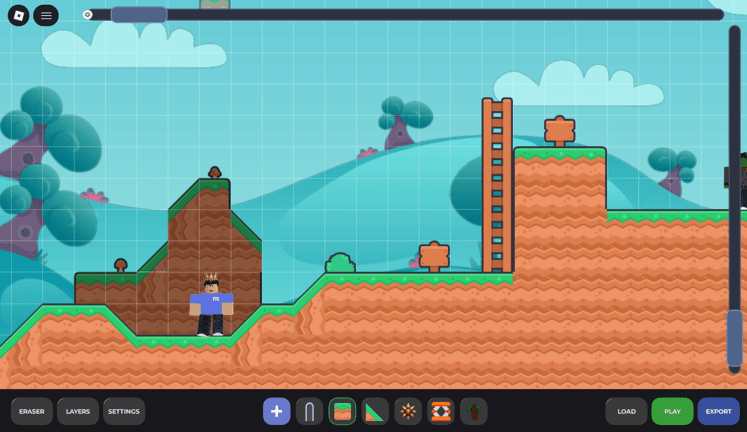
Task: Select the spiked ball hazard tile
Action: click(408, 411)
